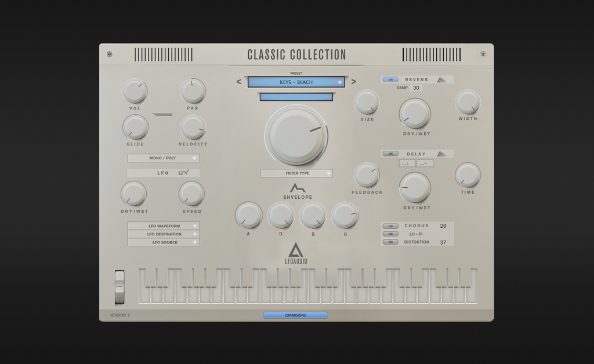Click the CLASSIC COLLECTION title
Screen dimensions: 594x364
tap(296, 55)
